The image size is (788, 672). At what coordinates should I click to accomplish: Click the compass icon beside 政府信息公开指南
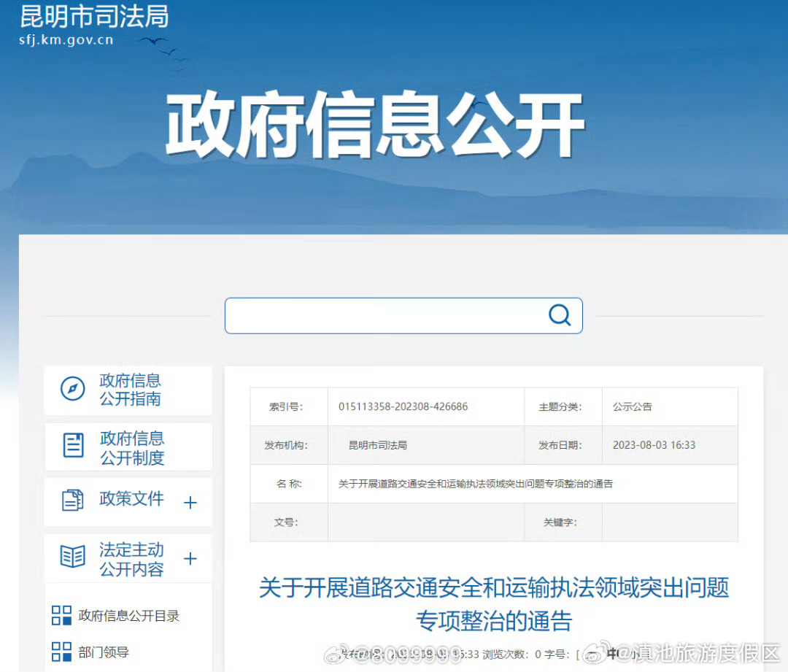pyautogui.click(x=71, y=390)
